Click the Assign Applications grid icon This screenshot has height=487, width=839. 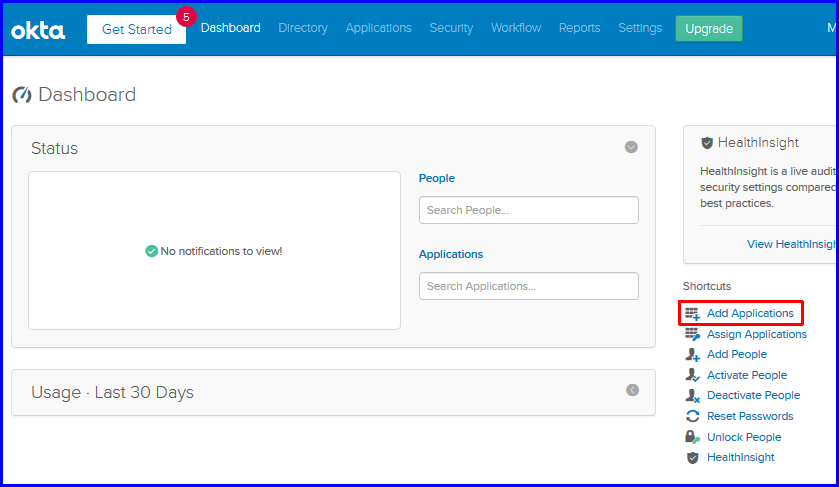[x=692, y=334]
